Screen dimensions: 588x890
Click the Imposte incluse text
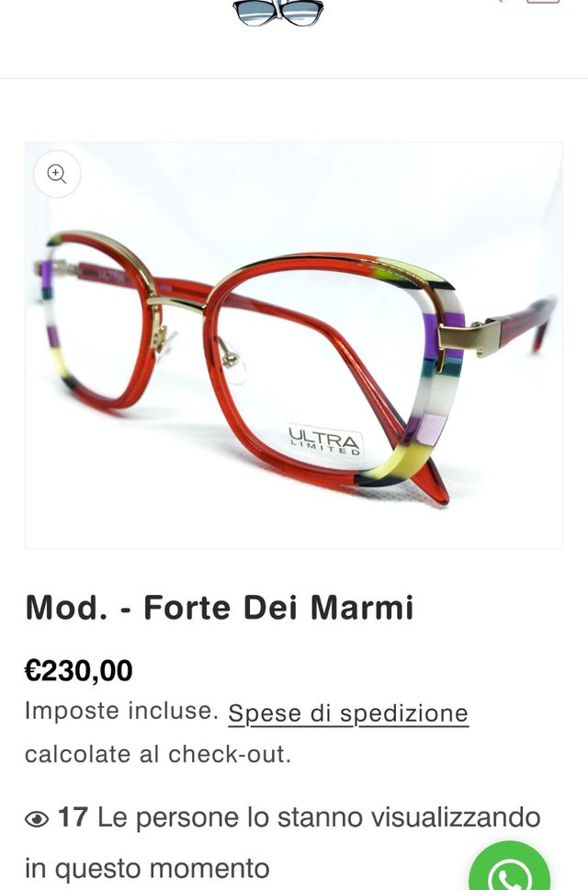click(121, 711)
